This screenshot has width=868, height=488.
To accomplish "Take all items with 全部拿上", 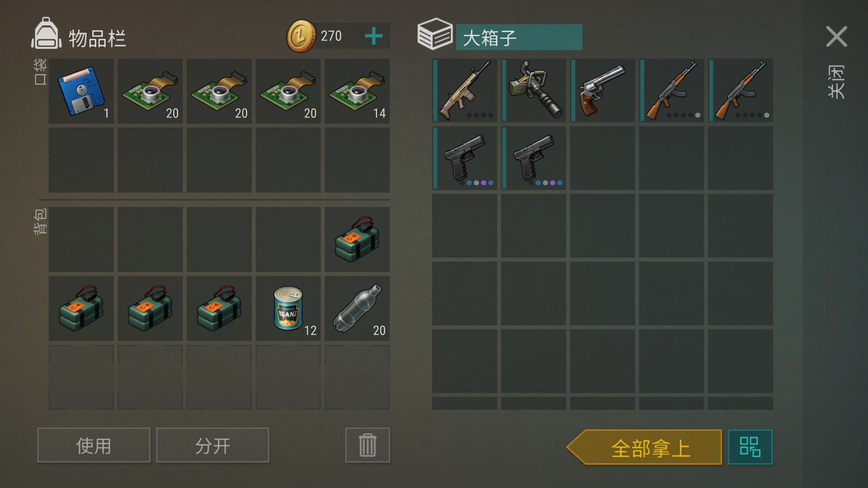I will click(x=644, y=447).
